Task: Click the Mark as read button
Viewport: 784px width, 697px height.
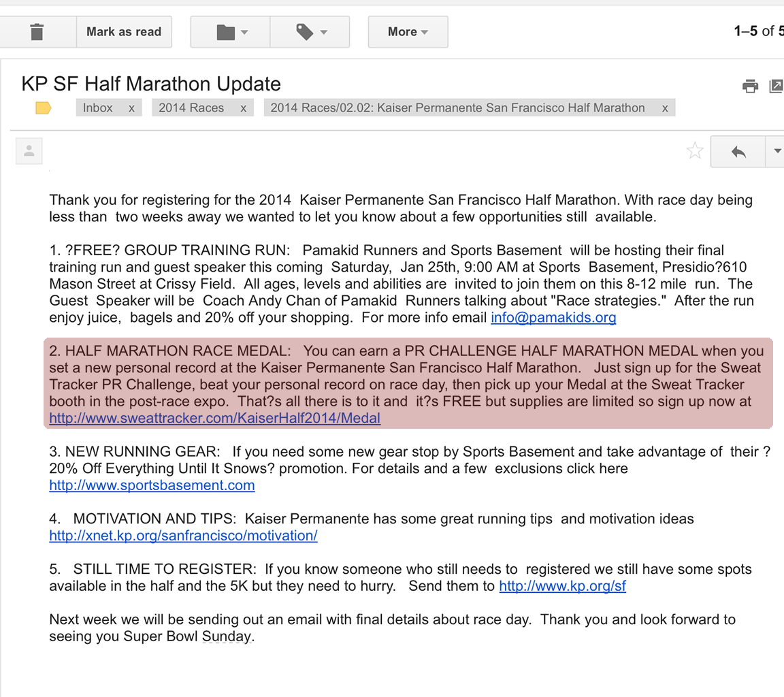Action: (124, 32)
